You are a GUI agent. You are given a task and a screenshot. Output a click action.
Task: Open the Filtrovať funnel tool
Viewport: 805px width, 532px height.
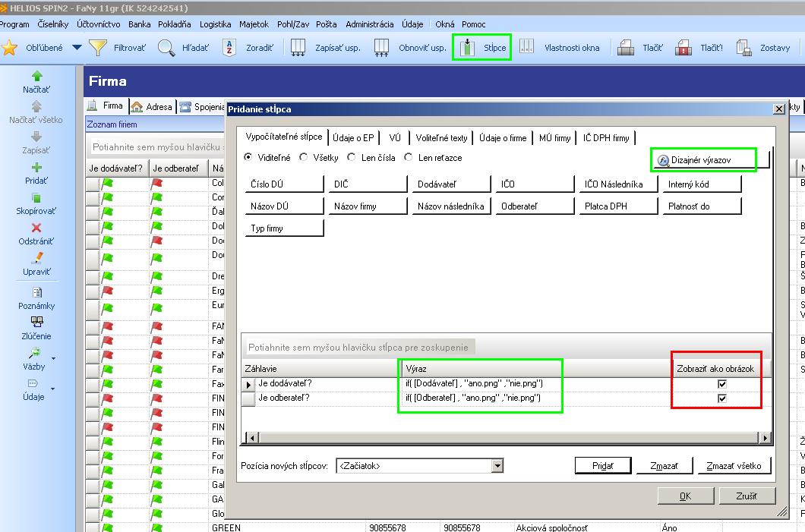[97, 48]
